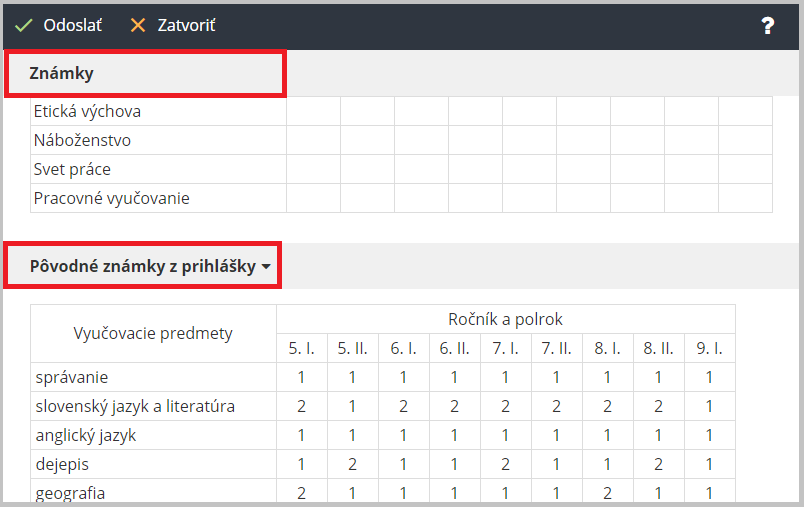Image resolution: width=804 pixels, height=507 pixels.
Task: Click the Svet práce row label
Action: tap(72, 169)
